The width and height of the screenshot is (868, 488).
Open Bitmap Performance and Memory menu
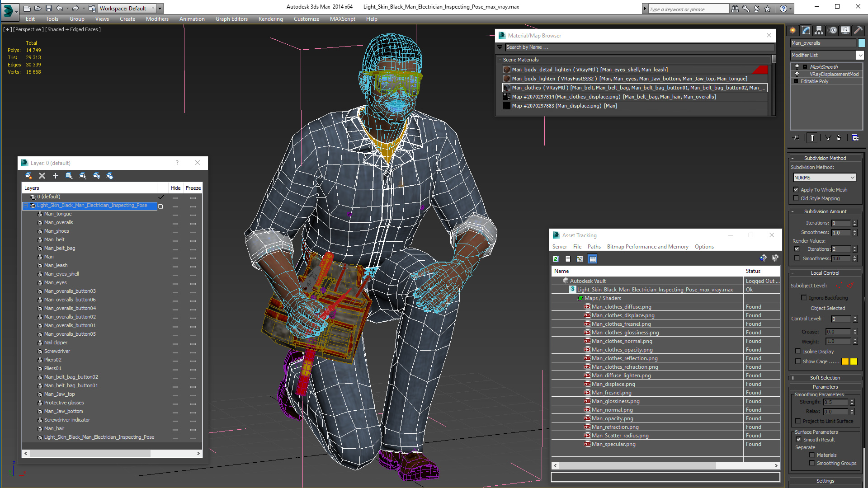pyautogui.click(x=647, y=247)
